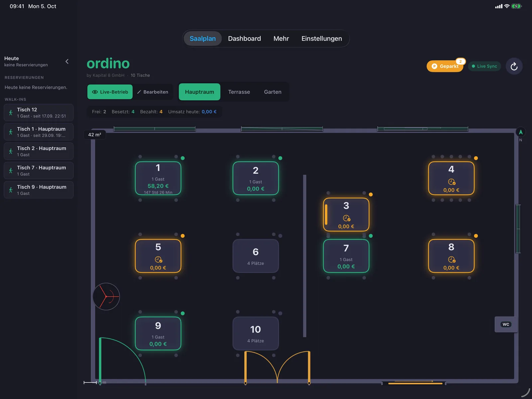Click the '10 Tische' label
This screenshot has width=532, height=399.
[140, 75]
